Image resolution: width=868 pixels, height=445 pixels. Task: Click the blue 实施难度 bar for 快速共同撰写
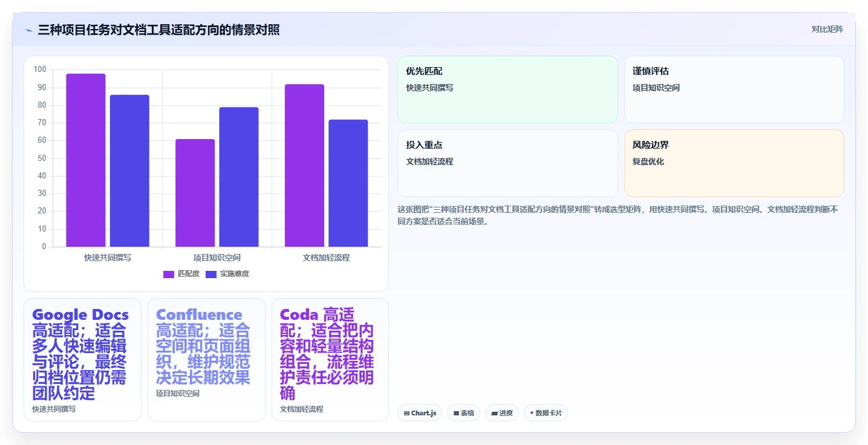129,171
